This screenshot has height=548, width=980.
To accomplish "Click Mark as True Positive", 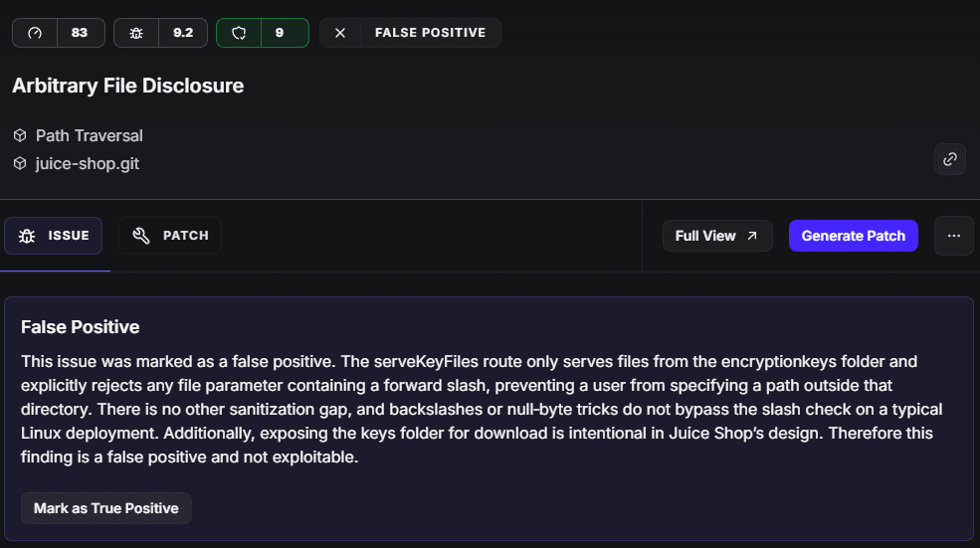I will coord(106,508).
